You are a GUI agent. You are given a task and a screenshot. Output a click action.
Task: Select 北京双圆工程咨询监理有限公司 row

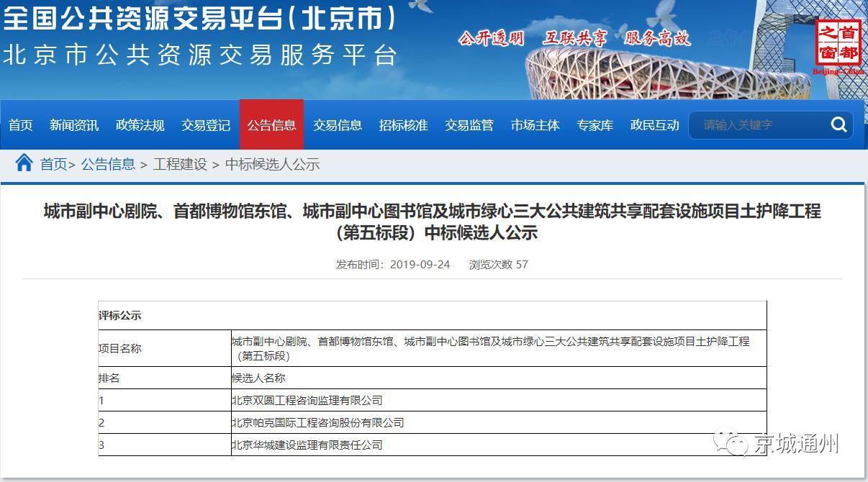pyautogui.click(x=433, y=400)
